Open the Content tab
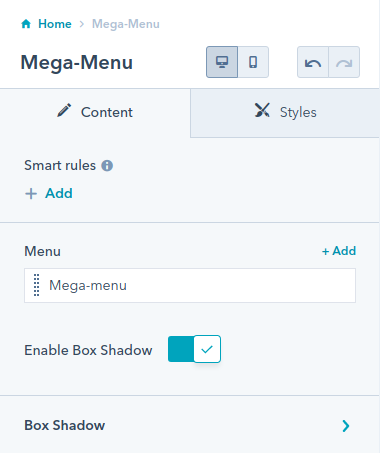The width and height of the screenshot is (380, 453). (95, 112)
